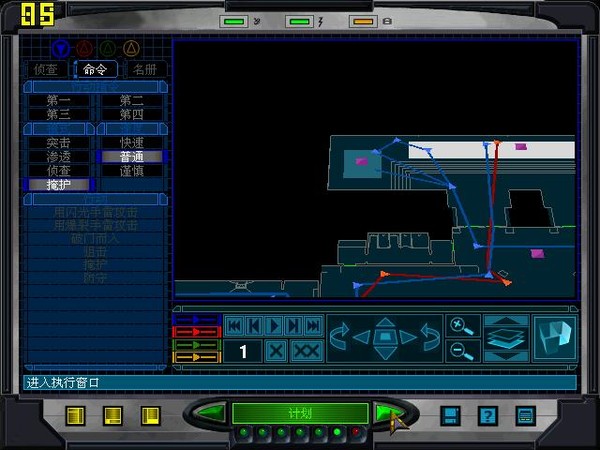Switch to the 侦查 tab

click(47, 70)
